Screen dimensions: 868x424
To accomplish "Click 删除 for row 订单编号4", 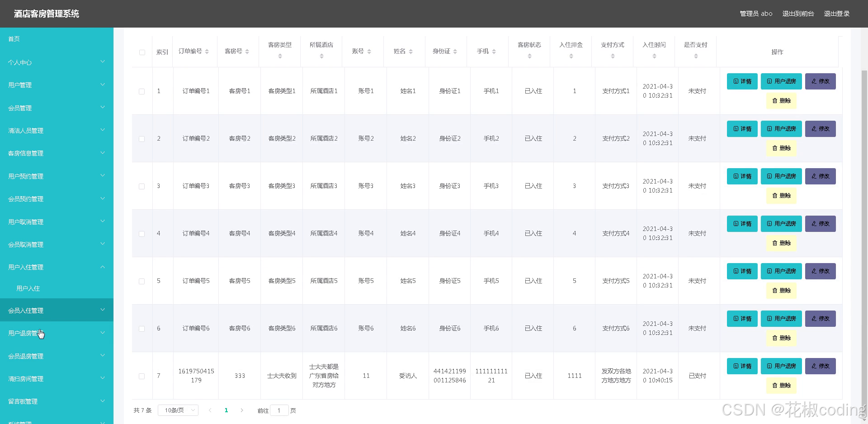I will [781, 243].
